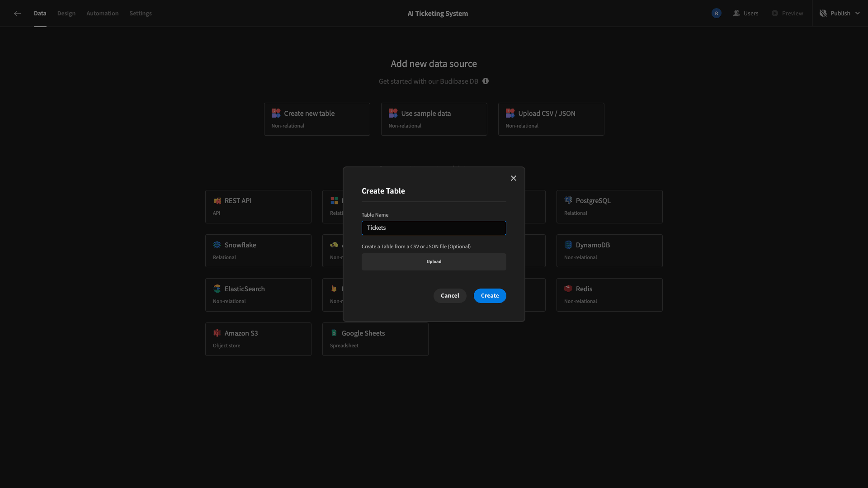868x488 pixels.
Task: Switch to the Design tab
Action: click(66, 14)
